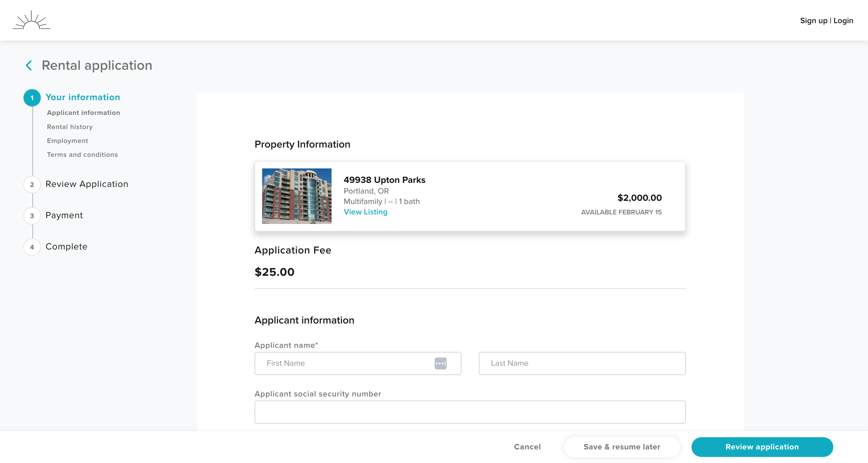Select step 1 circle Your information

(32, 98)
